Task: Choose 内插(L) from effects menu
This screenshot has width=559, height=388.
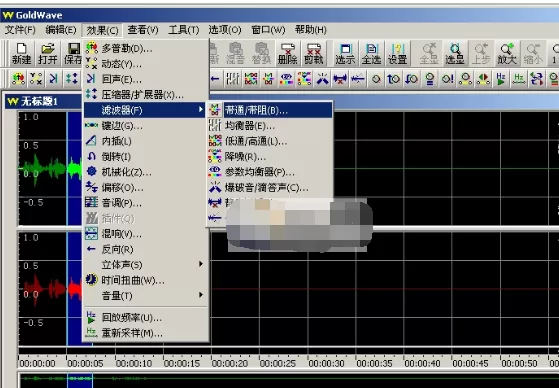Action: (x=145, y=141)
